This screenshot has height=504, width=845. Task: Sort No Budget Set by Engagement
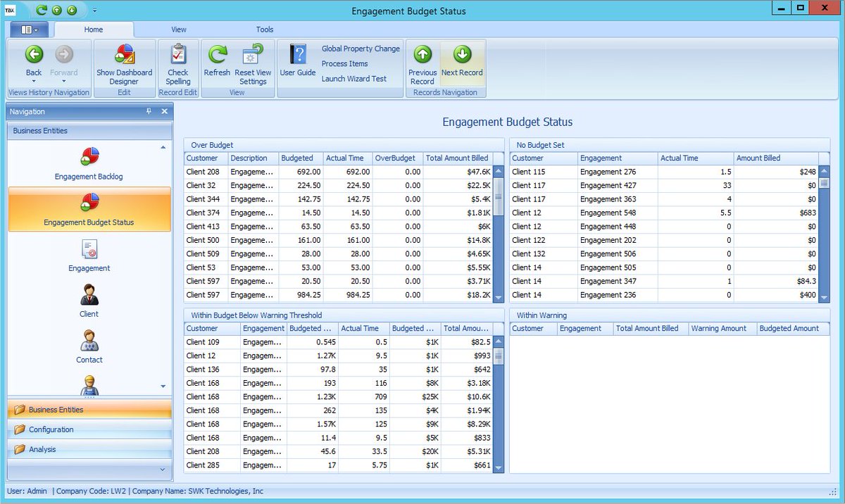tap(618, 158)
